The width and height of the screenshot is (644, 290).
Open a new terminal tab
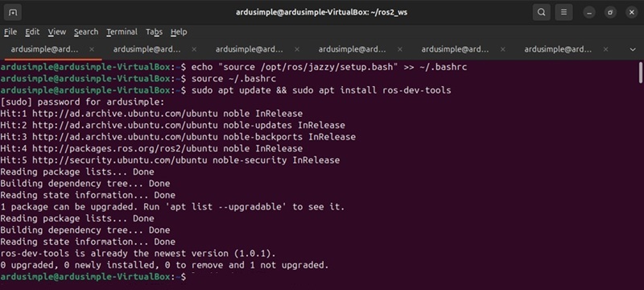click(13, 12)
